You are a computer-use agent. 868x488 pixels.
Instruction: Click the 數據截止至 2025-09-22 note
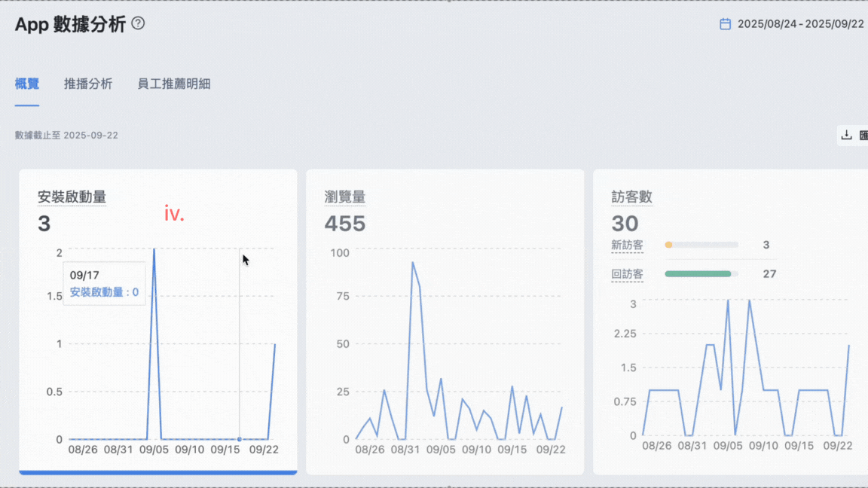[66, 135]
